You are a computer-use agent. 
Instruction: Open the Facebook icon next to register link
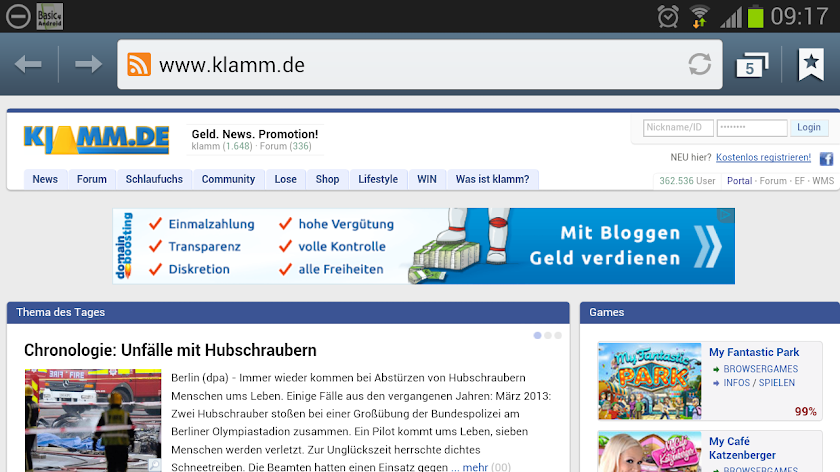(x=826, y=159)
